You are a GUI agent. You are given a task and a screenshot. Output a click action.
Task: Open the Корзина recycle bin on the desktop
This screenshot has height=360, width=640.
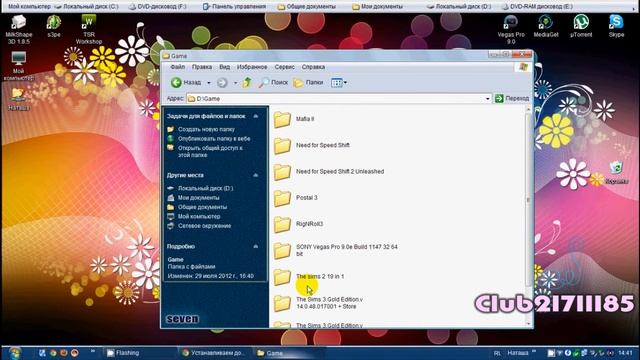pos(616,173)
